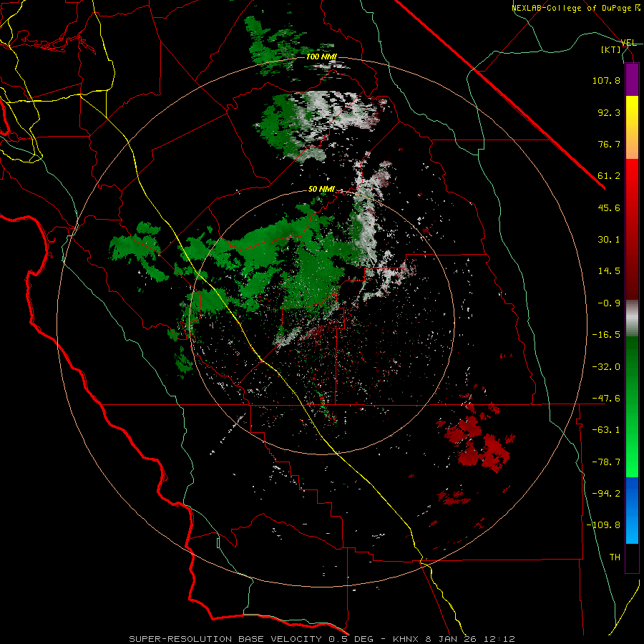This screenshot has width=644, height=644.
Task: Click the -94.2 value on velocity scale
Action: 606,494
